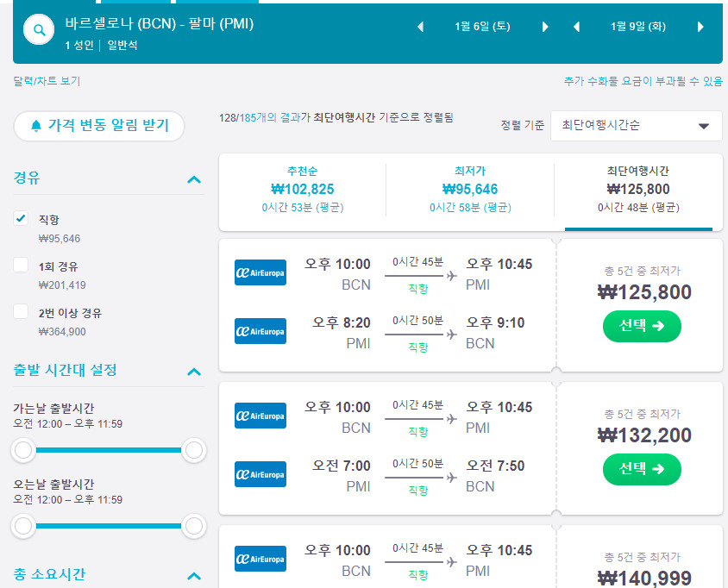The image size is (728, 588).
Task: Click ₩95,646 price under 직항
Action: click(x=60, y=239)
